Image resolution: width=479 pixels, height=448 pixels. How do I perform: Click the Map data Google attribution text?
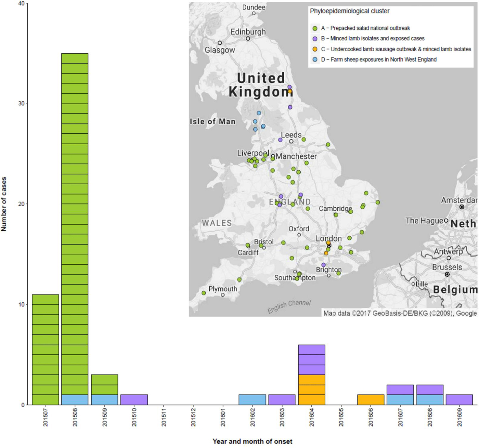pos(400,313)
